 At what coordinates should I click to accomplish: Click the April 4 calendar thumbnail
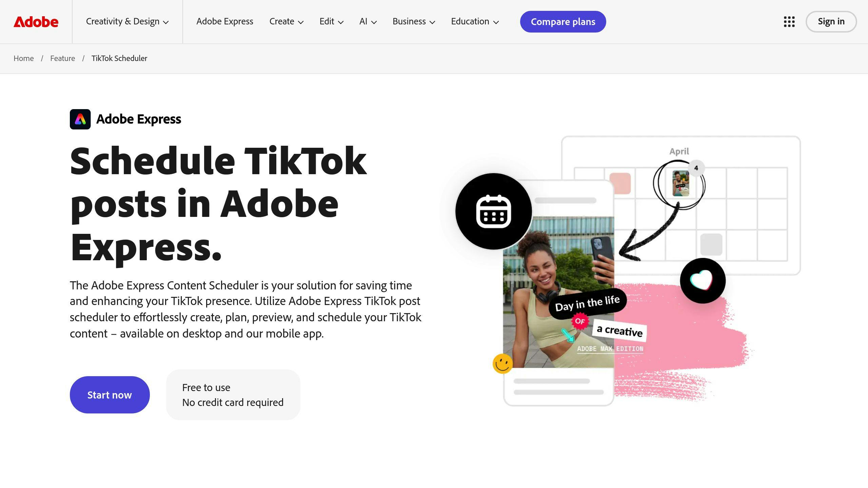680,184
